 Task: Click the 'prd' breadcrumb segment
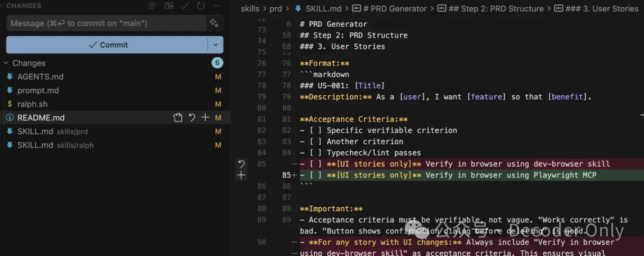pyautogui.click(x=275, y=8)
